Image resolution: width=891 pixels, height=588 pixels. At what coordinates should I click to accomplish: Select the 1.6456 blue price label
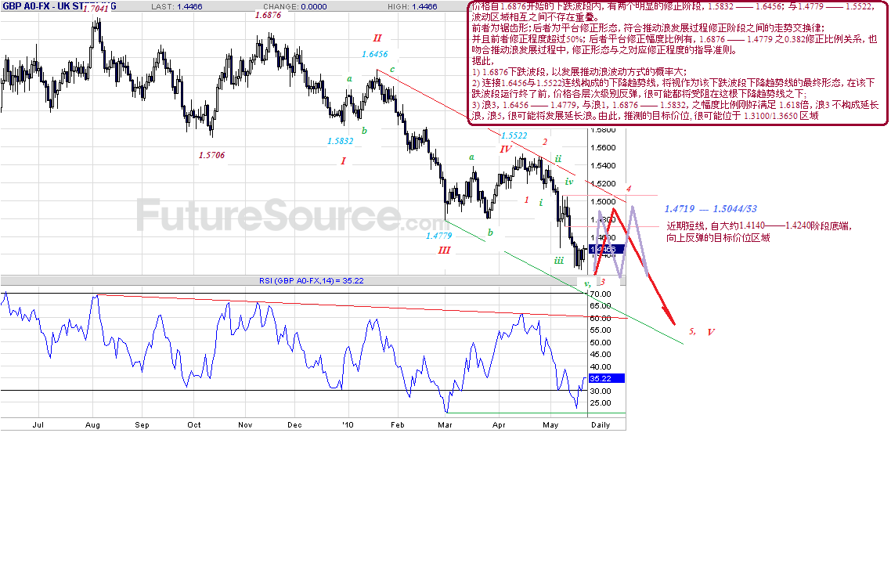pos(375,54)
